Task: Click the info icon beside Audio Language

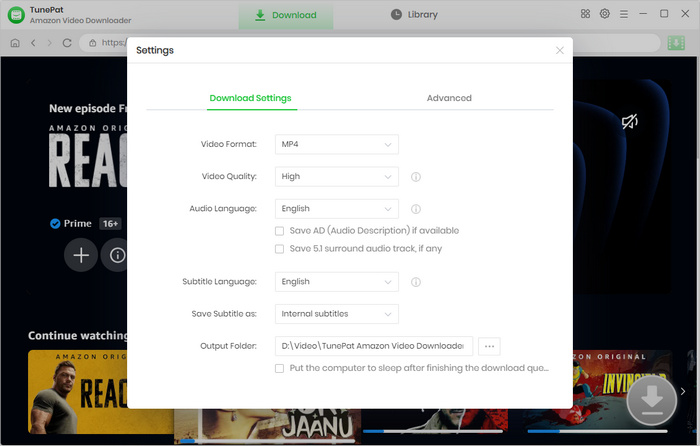Action: 415,209
